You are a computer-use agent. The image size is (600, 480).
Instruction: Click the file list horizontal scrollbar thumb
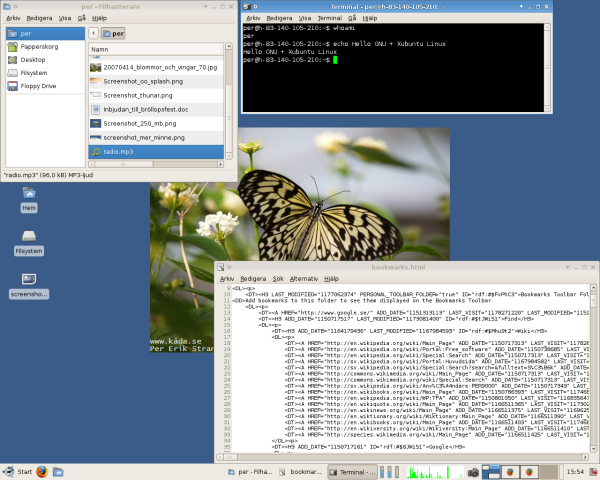point(124,164)
